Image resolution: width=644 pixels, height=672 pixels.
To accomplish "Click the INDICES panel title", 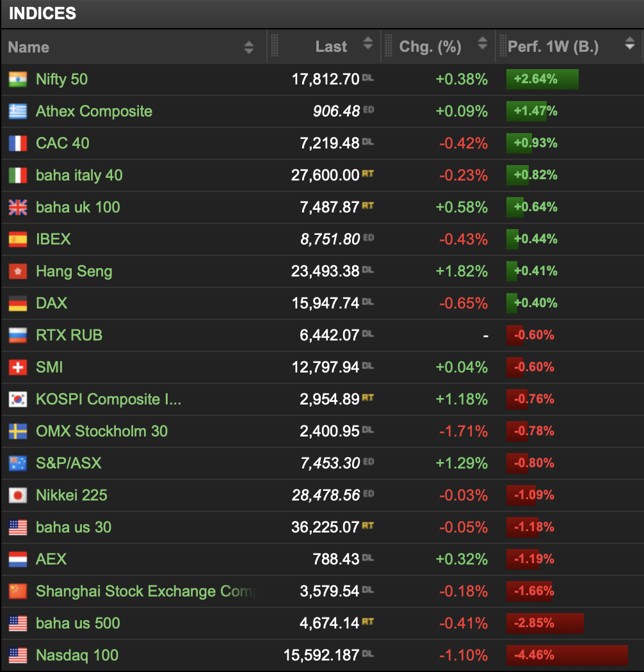I will pos(42,13).
